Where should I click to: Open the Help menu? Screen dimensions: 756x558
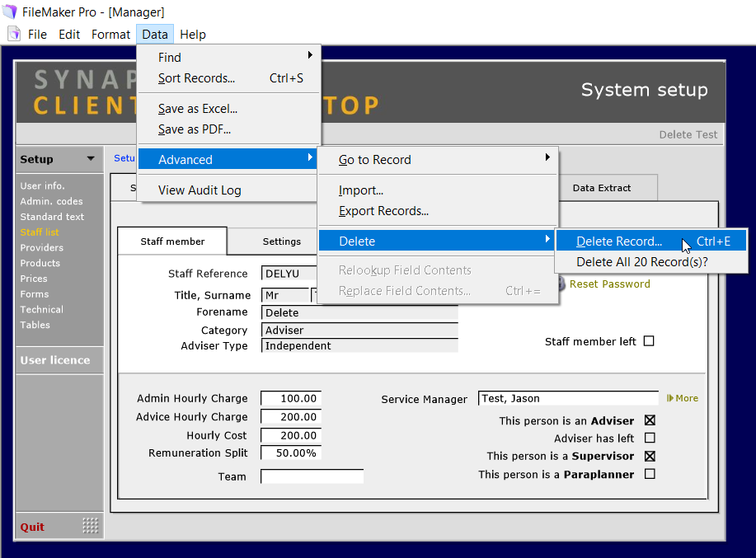click(x=193, y=35)
